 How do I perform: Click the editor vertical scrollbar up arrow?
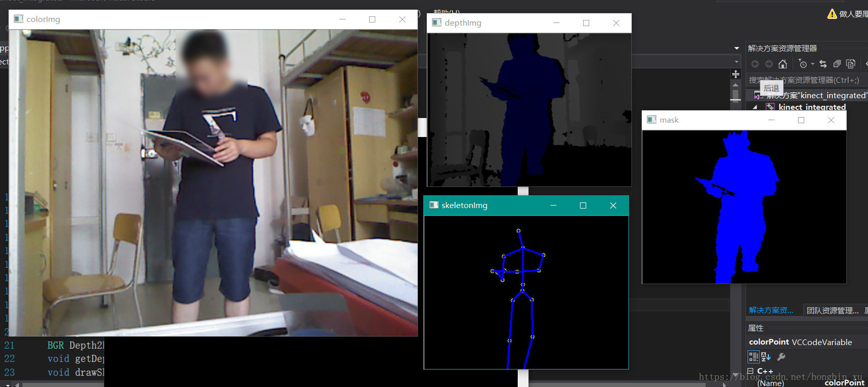[x=736, y=85]
